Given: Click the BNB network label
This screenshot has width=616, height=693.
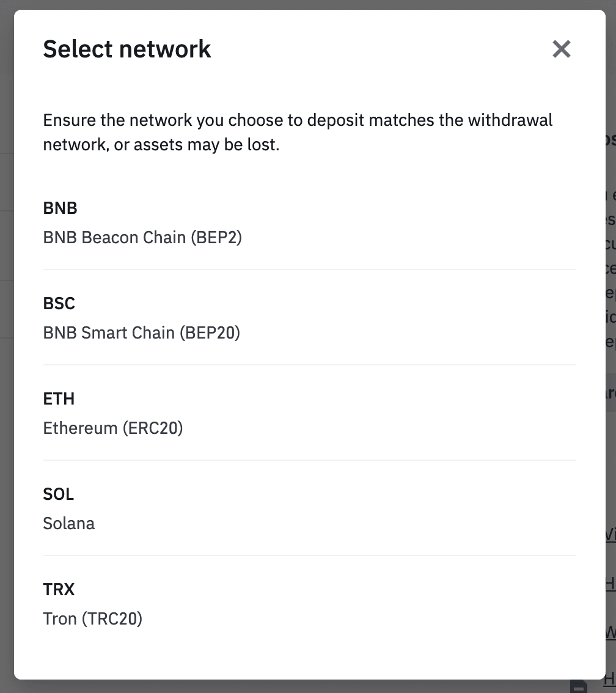Looking at the screenshot, I should tap(60, 208).
